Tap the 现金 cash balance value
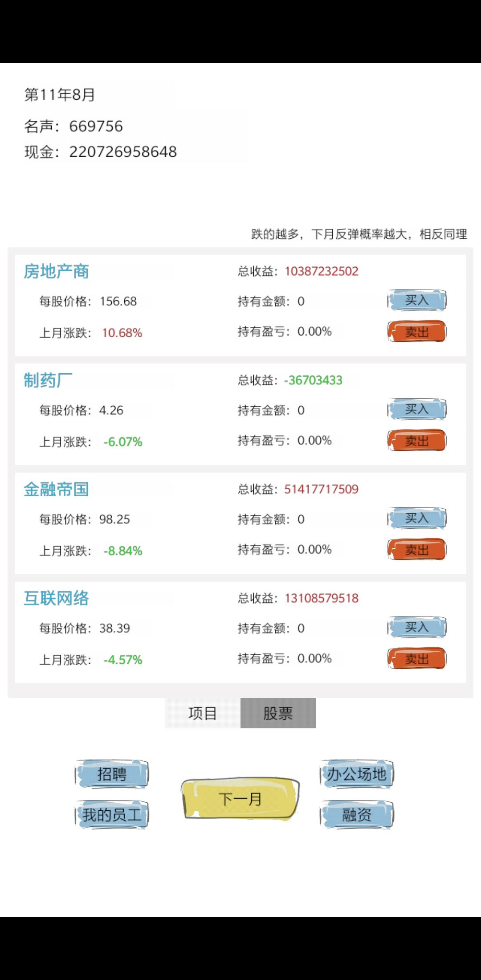Image resolution: width=481 pixels, height=980 pixels. tap(123, 152)
